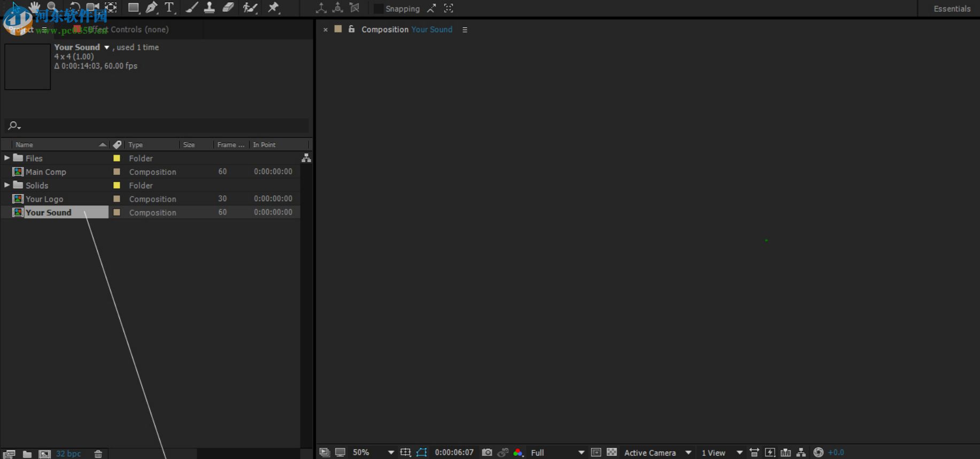Expand the Solids folder

[x=7, y=185]
